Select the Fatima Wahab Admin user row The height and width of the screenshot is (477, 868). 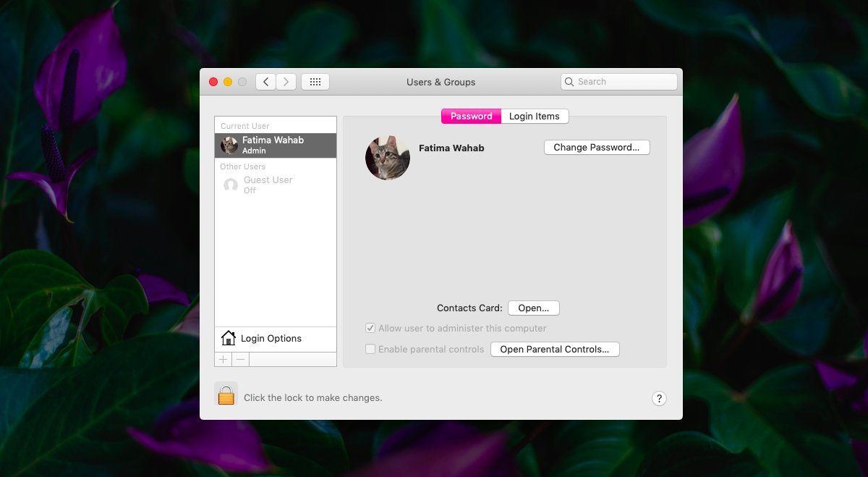click(276, 145)
